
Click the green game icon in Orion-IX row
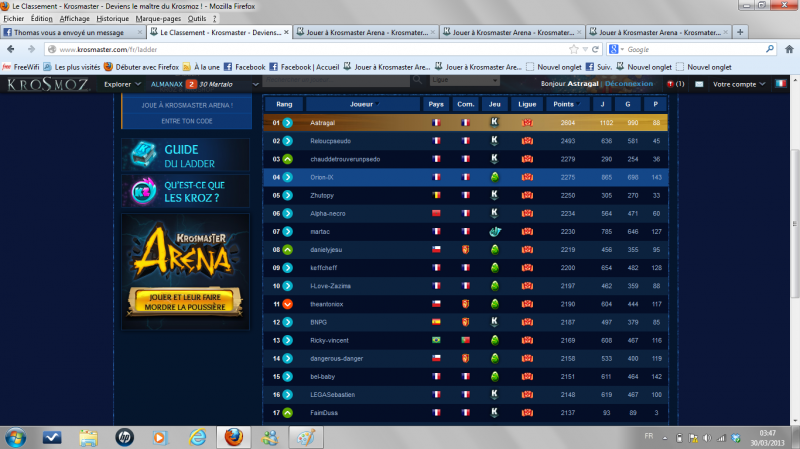(494, 177)
